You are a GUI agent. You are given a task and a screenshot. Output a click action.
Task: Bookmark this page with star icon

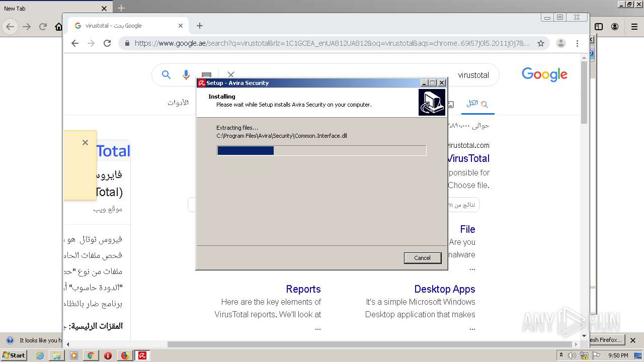pos(541,43)
